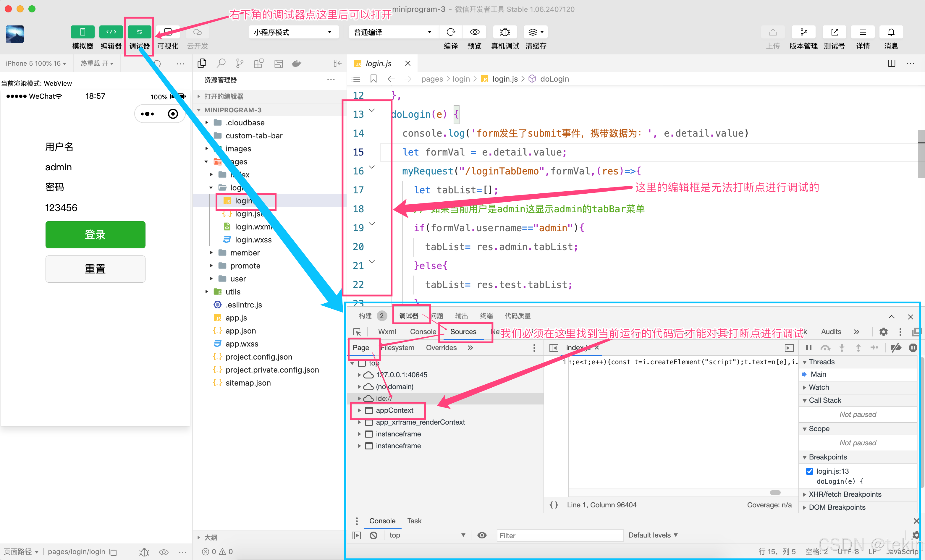Open the test account (测试号) button
The width and height of the screenshot is (925, 560).
pyautogui.click(x=834, y=32)
